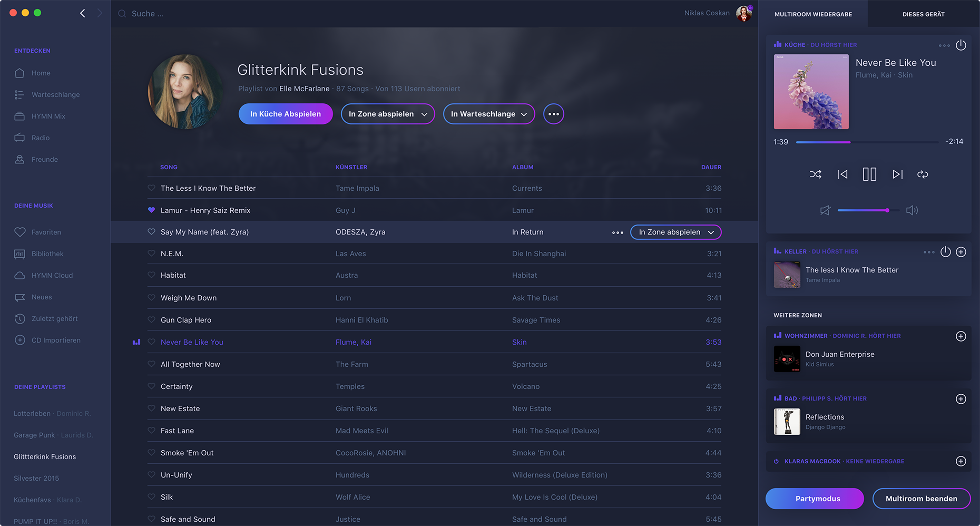Skip to the previous track
Image resolution: width=980 pixels, height=526 pixels.
click(842, 174)
